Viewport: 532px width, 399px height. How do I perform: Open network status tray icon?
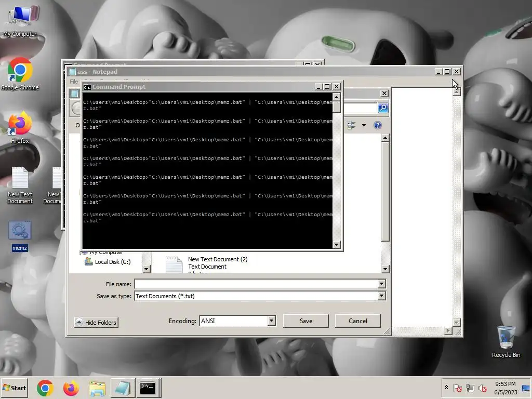click(x=470, y=388)
